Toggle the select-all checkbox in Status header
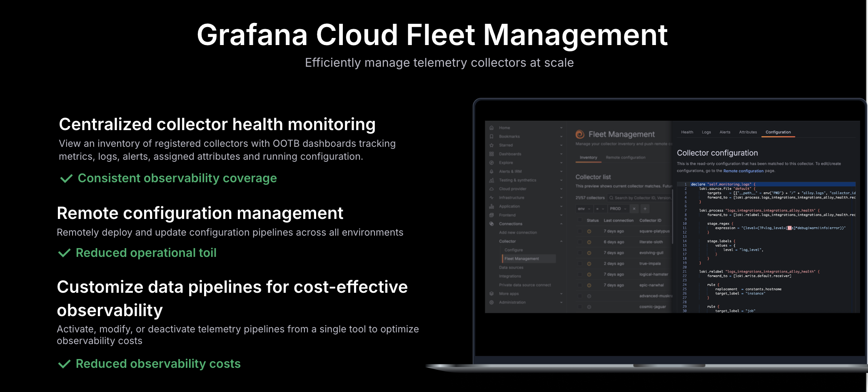This screenshot has height=392, width=868. click(580, 219)
